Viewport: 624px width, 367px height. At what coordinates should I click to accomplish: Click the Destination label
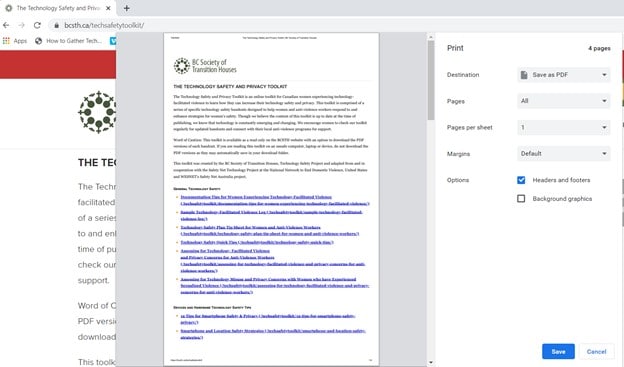tap(463, 75)
